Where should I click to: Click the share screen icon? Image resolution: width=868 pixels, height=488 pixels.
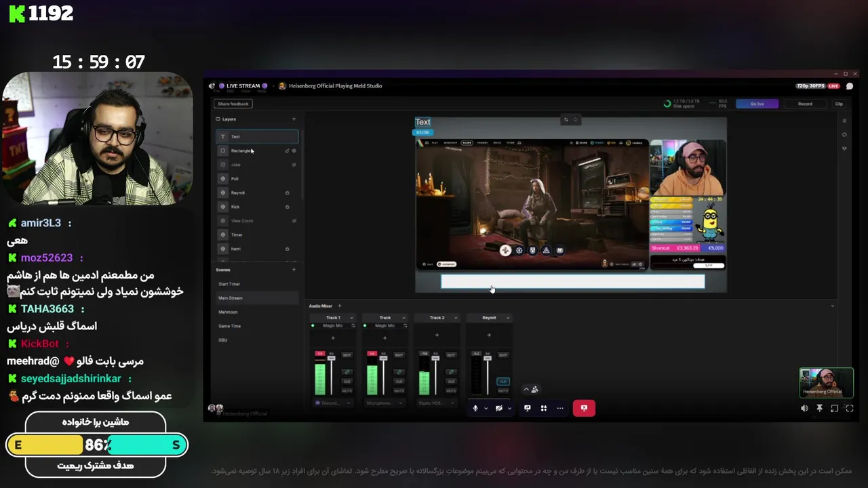pyautogui.click(x=527, y=408)
